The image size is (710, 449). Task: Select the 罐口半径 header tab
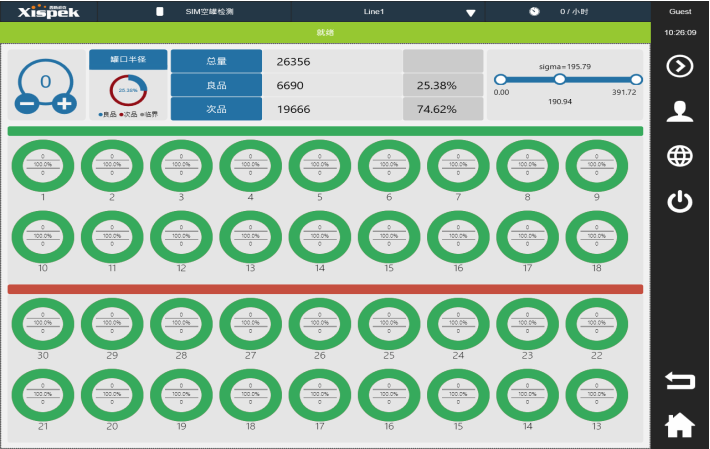tap(127, 60)
